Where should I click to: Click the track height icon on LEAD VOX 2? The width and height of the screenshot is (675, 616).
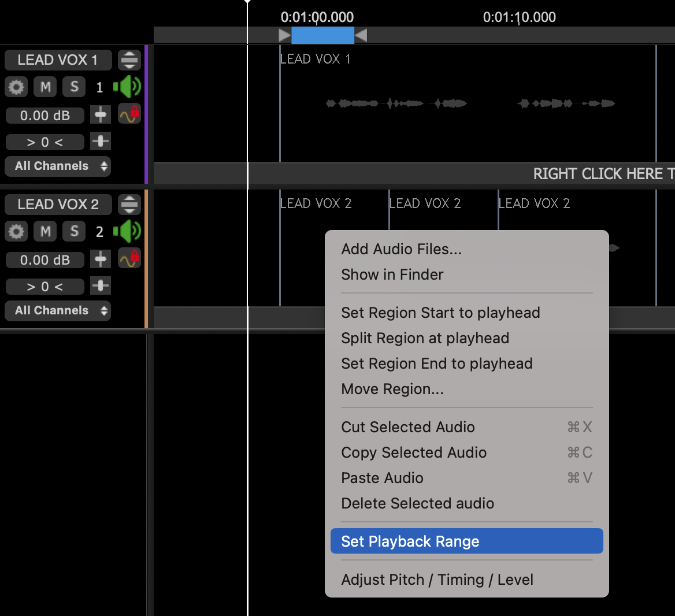129,204
